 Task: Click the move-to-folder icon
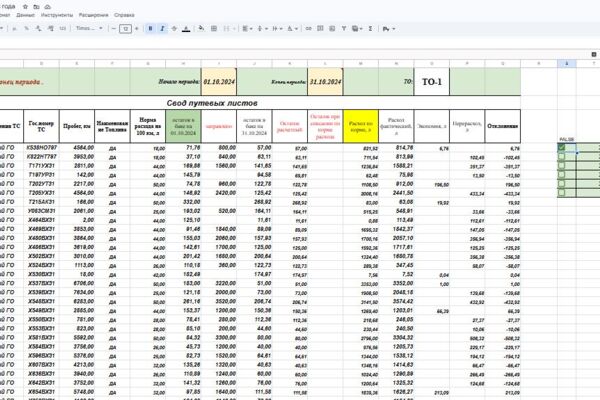36,7
